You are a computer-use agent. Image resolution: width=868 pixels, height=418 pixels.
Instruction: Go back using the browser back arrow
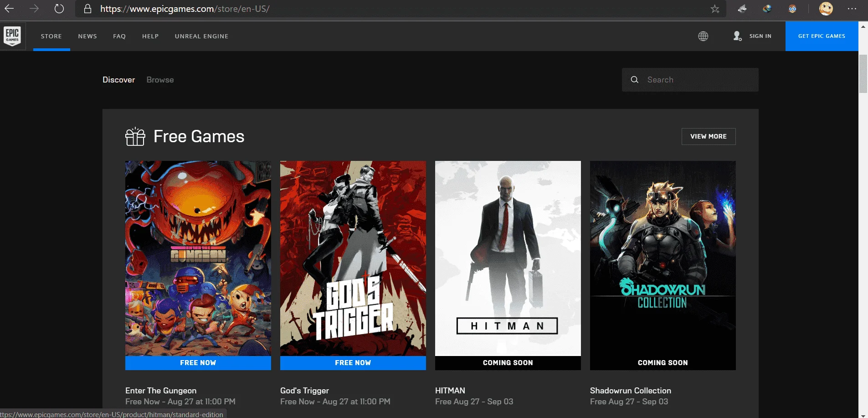coord(9,9)
